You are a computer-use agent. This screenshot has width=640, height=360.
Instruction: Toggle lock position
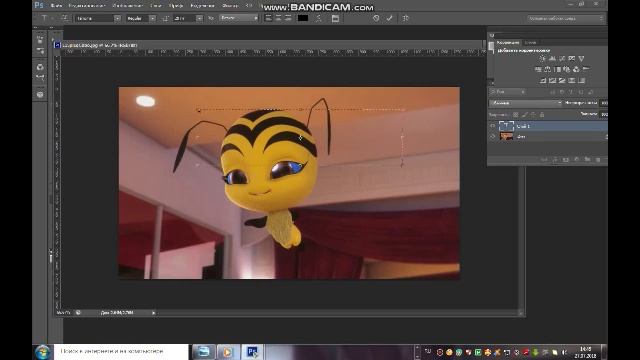click(x=533, y=115)
